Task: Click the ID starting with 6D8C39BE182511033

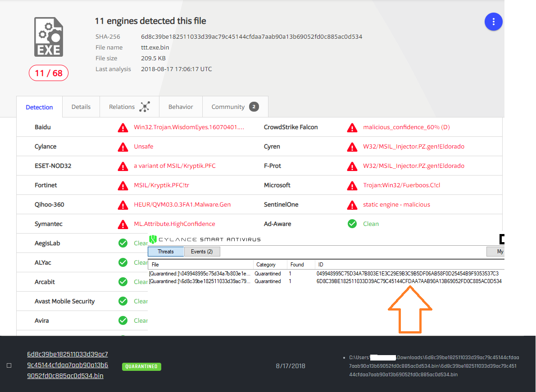Action: (x=409, y=281)
